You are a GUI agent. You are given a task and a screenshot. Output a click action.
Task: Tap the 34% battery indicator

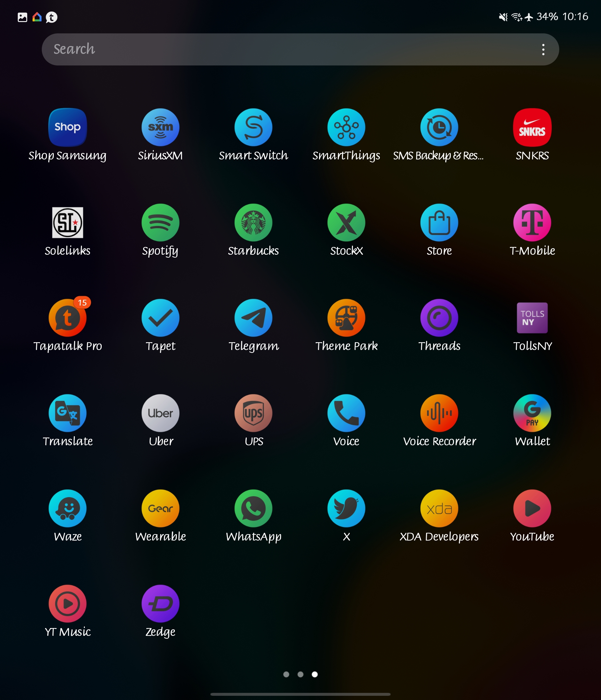547,17
